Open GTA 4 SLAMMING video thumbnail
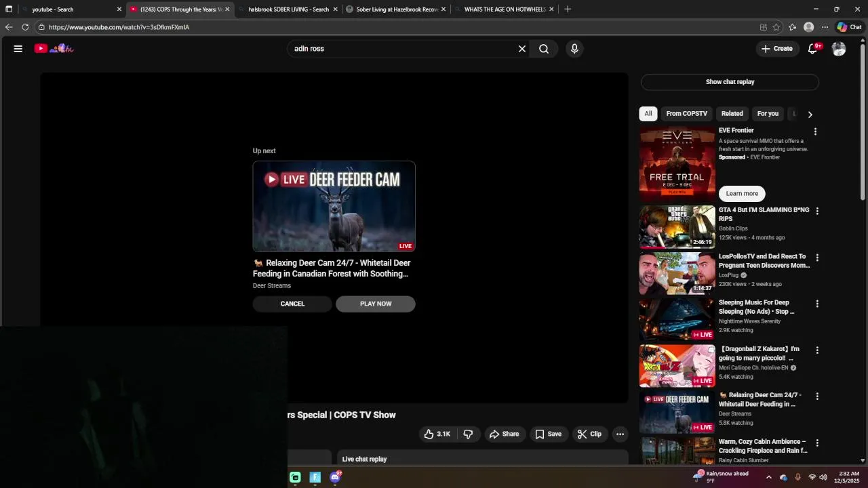The height and width of the screenshot is (488, 868). pyautogui.click(x=677, y=227)
